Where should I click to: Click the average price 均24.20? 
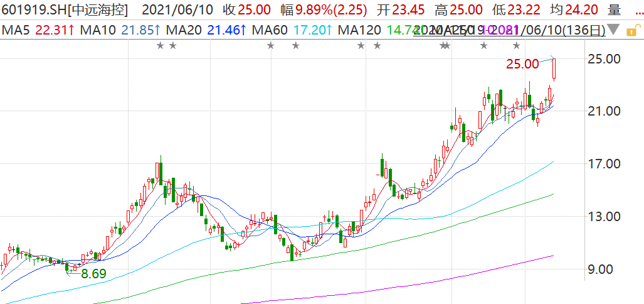pos(574,10)
